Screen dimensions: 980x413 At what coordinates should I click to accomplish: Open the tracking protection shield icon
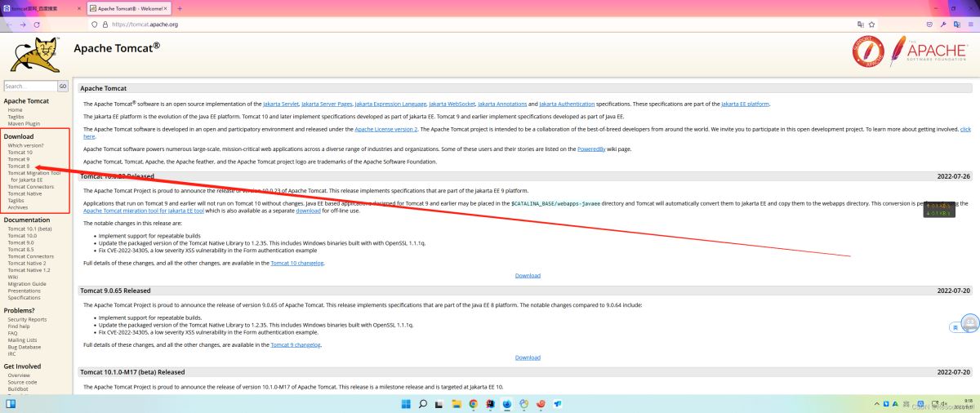96,24
